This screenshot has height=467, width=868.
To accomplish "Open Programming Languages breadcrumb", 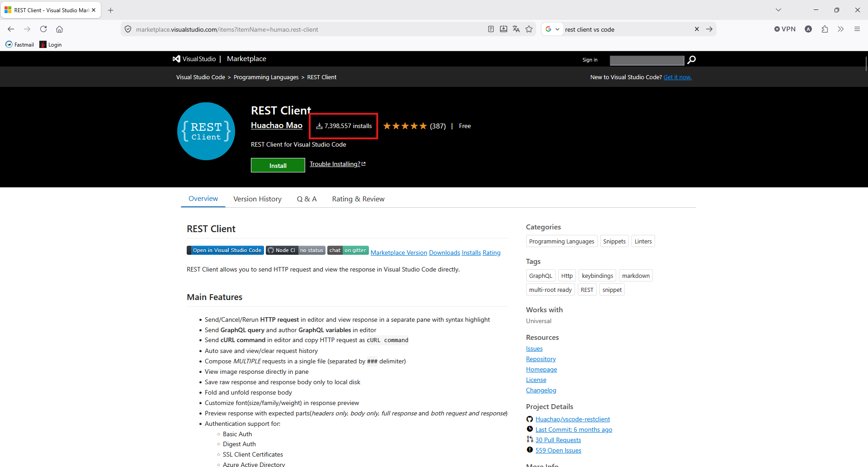I will [x=266, y=77].
